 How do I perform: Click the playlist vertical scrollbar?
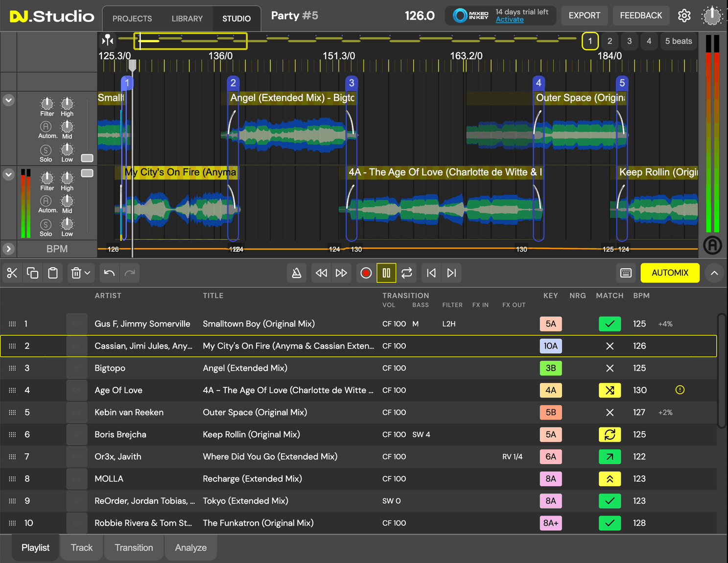(x=722, y=371)
